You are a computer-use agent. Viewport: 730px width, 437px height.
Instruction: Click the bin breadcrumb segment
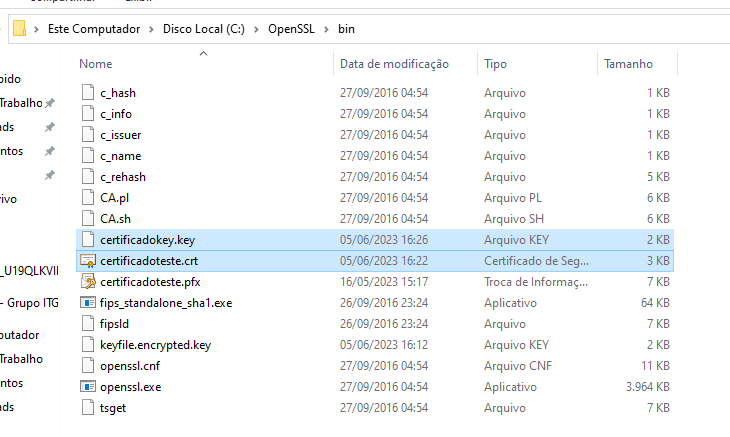tap(346, 29)
